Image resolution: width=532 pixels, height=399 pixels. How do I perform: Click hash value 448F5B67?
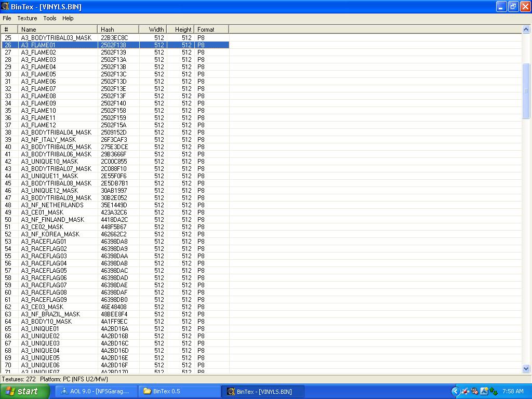(114, 227)
